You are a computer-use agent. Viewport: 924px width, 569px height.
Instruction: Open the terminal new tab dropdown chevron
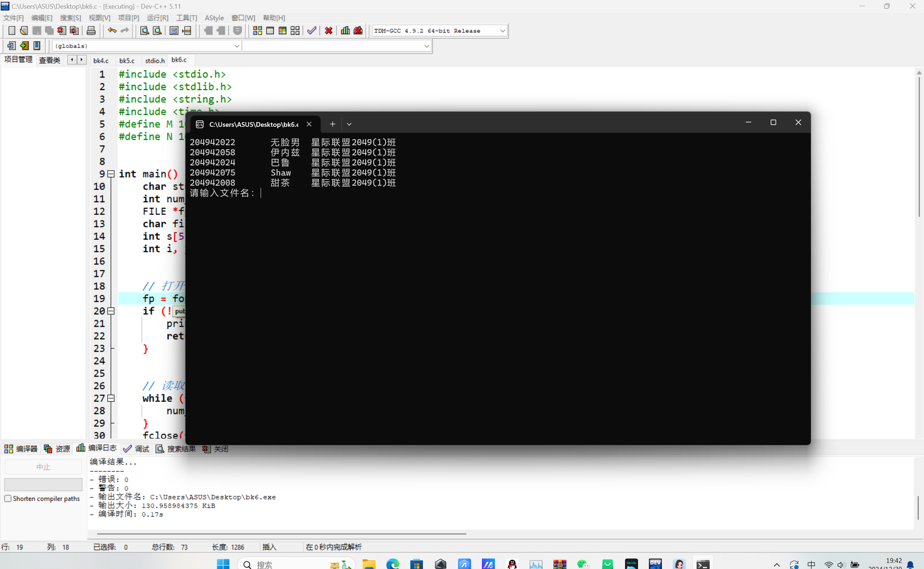pos(349,124)
